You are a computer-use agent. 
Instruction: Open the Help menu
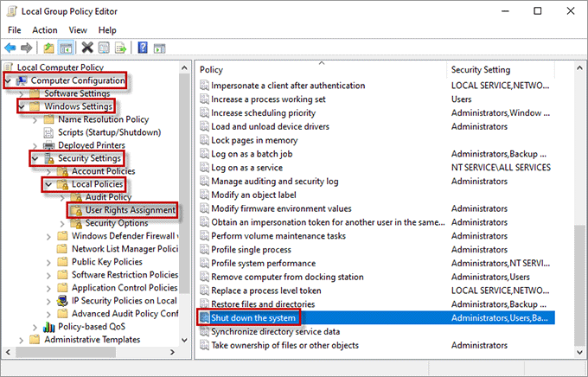point(107,30)
